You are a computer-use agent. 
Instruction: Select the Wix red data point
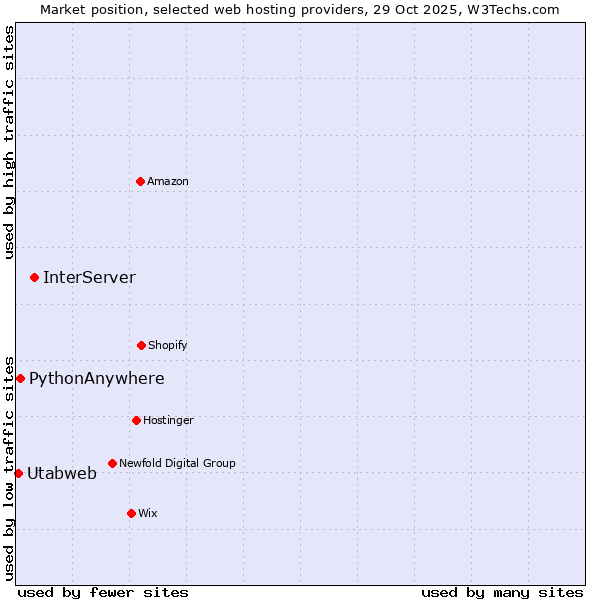[x=131, y=513]
